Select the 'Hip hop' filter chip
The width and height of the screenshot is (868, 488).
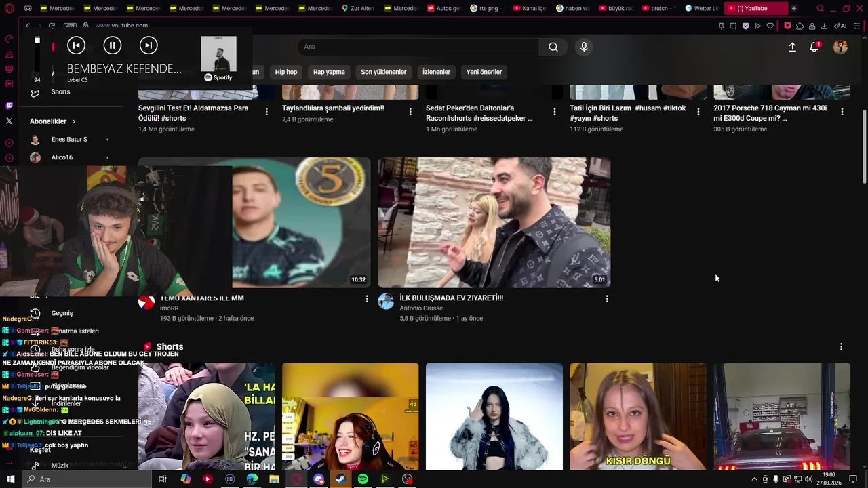286,72
